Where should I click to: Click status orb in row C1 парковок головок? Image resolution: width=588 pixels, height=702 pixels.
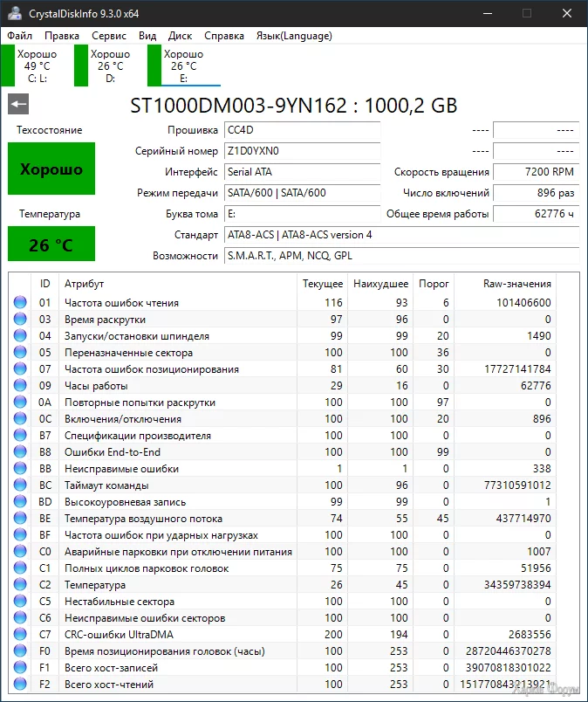20,568
